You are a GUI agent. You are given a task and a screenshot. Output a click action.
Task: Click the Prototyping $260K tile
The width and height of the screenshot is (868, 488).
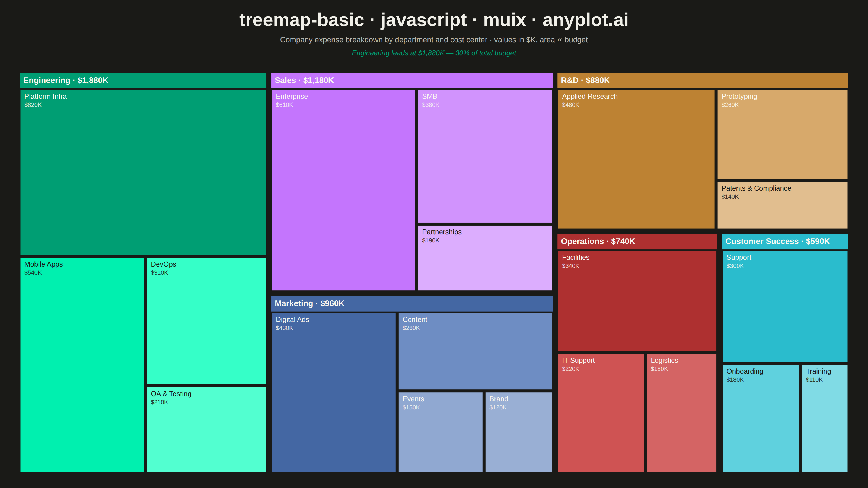[x=782, y=134]
